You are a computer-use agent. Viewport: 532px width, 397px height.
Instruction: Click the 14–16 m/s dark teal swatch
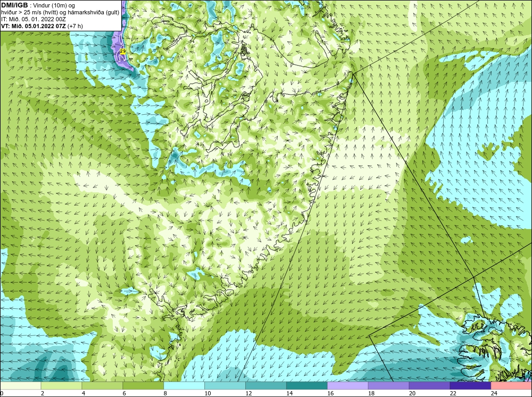pos(307,386)
